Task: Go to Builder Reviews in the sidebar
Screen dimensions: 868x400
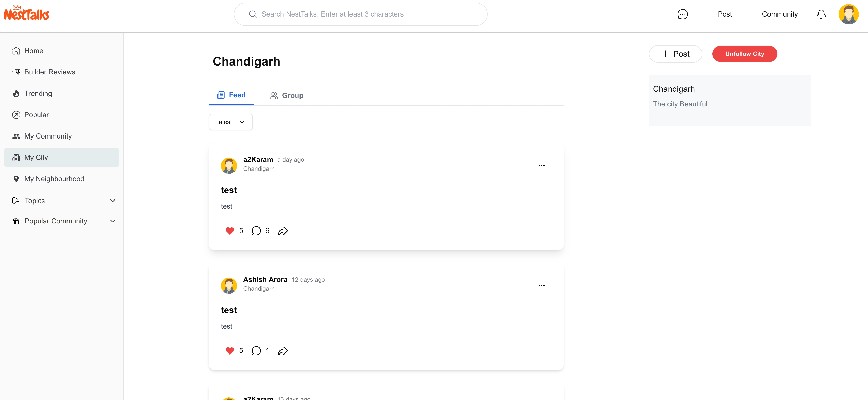Action: tap(49, 72)
